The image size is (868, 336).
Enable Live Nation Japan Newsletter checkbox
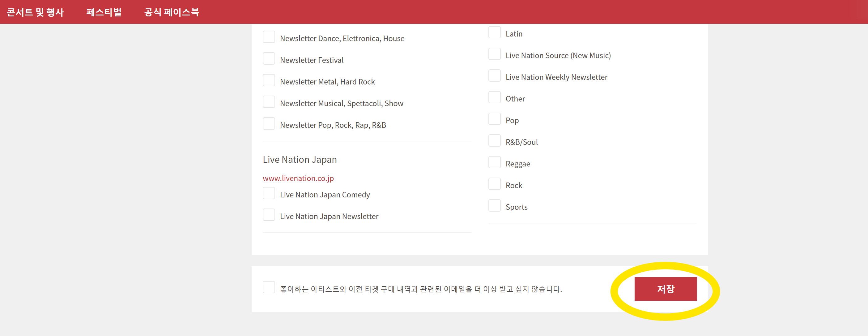pyautogui.click(x=269, y=215)
